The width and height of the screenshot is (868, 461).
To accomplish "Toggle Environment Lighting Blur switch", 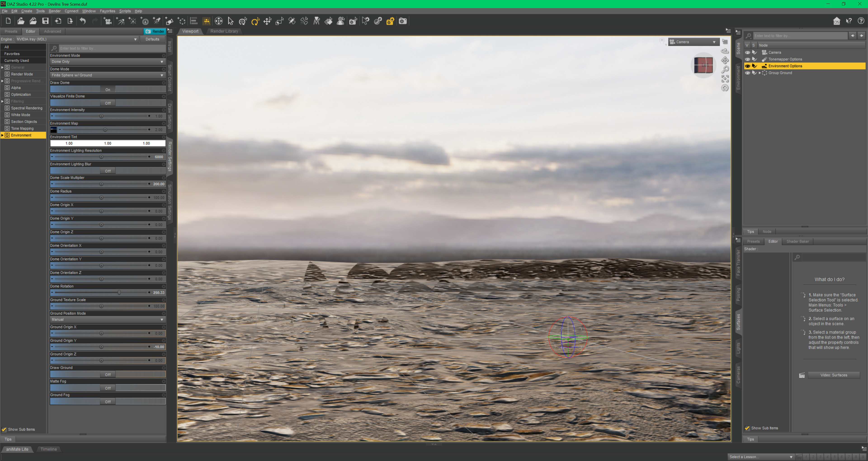I will point(108,171).
